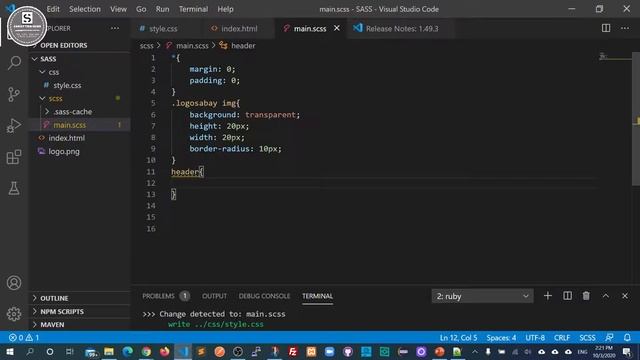Click 'SCSS' language mode selector
This screenshot has width=640, height=360.
pyautogui.click(x=587, y=338)
